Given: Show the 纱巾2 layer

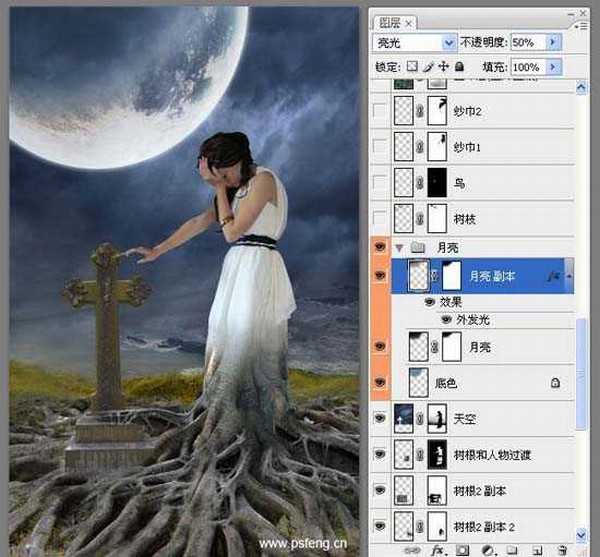Looking at the screenshot, I should tap(379, 112).
